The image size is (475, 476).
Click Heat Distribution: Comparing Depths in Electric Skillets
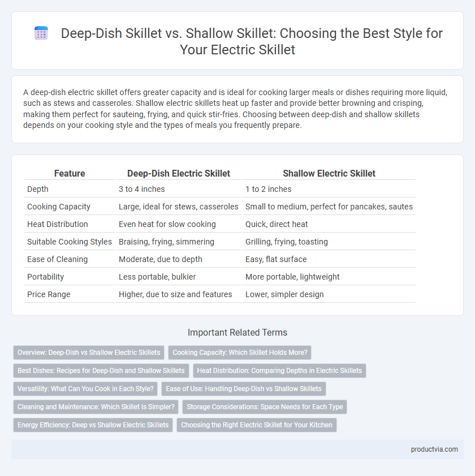tap(279, 371)
